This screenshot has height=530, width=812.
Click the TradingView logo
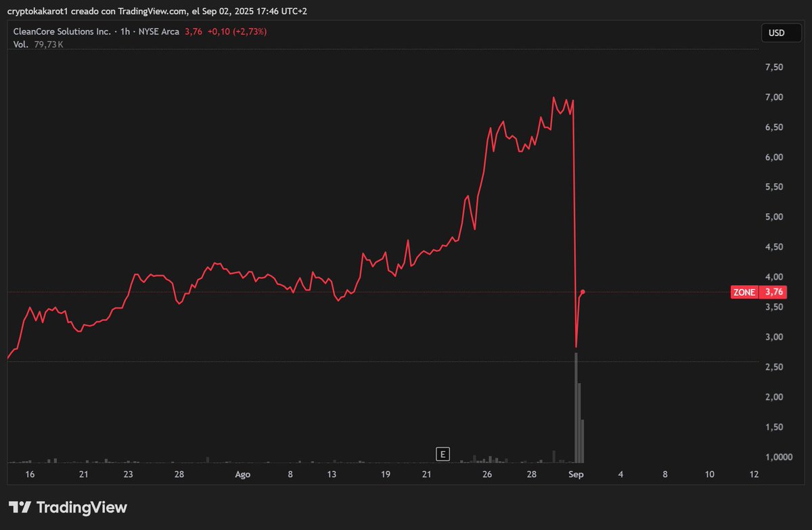[x=68, y=507]
